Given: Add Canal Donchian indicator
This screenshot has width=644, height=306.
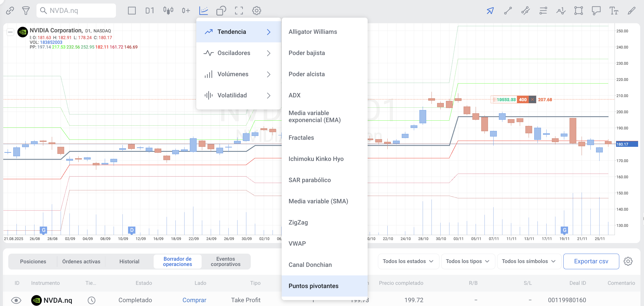Looking at the screenshot, I should point(325,265).
